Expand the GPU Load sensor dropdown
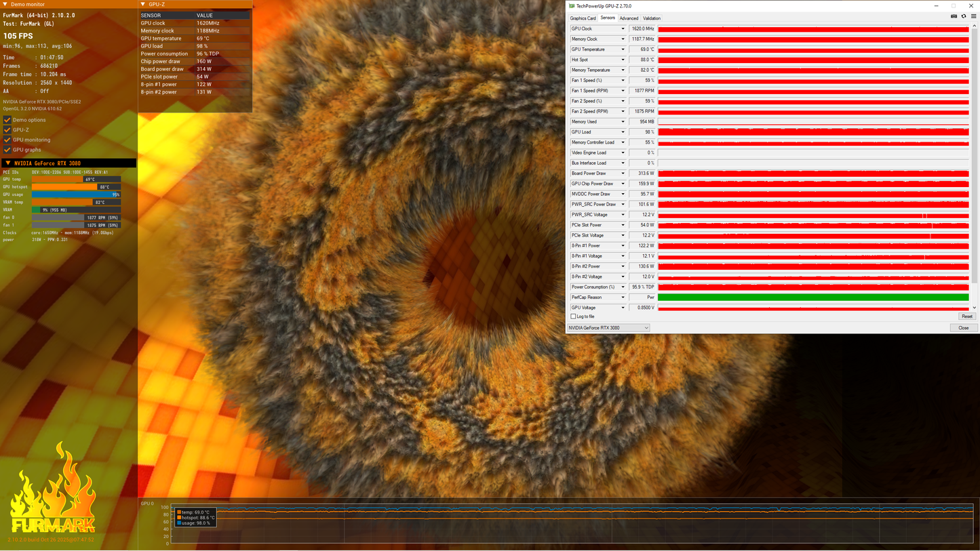 click(623, 132)
